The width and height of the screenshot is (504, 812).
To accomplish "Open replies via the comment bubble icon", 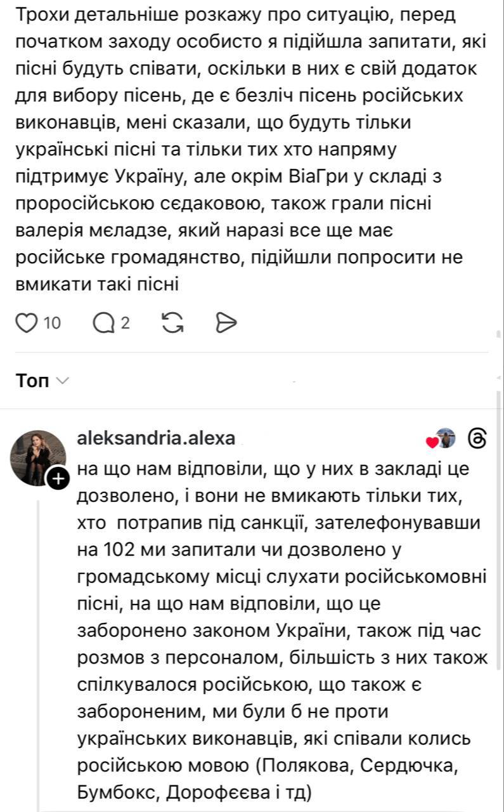I will point(102,324).
